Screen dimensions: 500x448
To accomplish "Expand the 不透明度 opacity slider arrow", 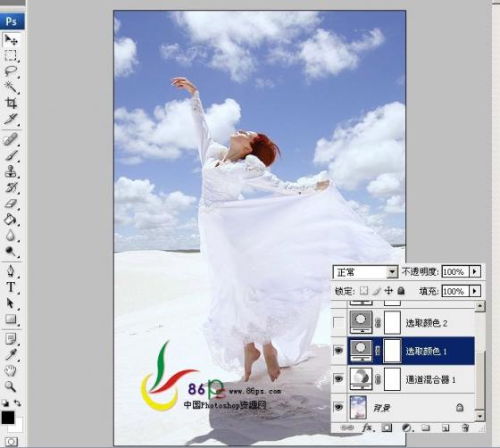I will pyautogui.click(x=475, y=272).
